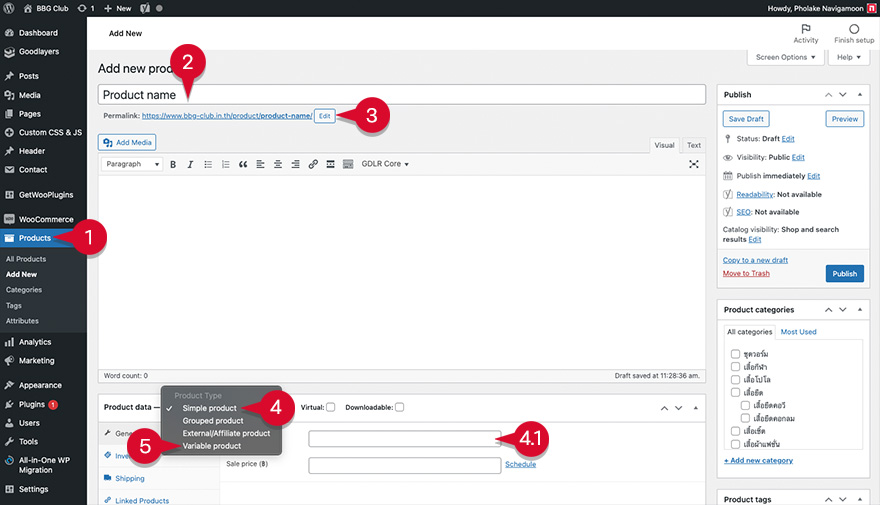The width and height of the screenshot is (880, 505).
Task: Collapse the Product tags panel
Action: (860, 499)
